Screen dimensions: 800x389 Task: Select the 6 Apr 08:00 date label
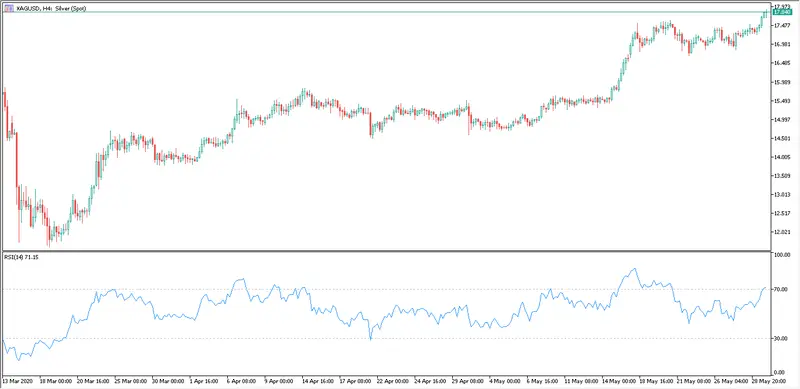point(242,381)
